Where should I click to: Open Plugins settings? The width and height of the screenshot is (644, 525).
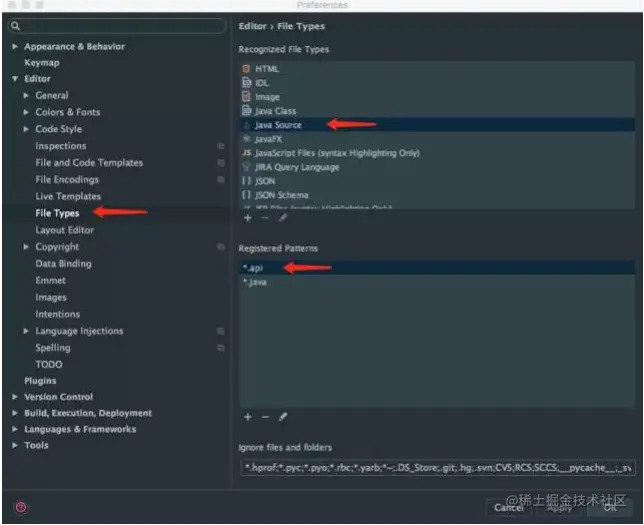click(40, 381)
